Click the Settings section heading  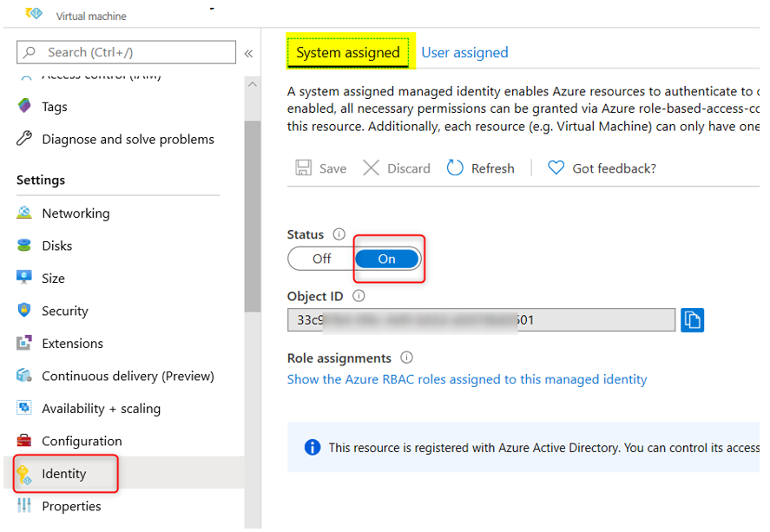41,180
